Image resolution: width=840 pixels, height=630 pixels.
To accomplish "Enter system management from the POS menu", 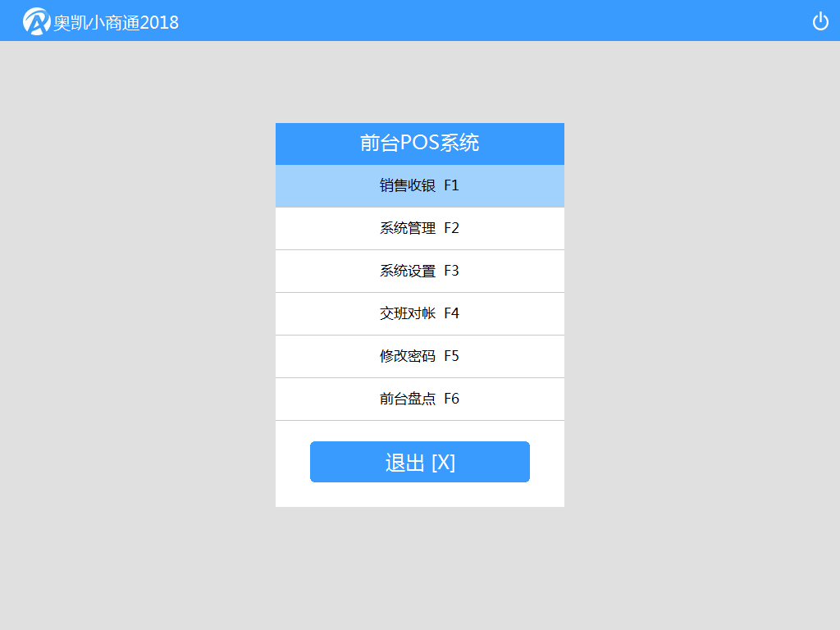I will click(419, 228).
